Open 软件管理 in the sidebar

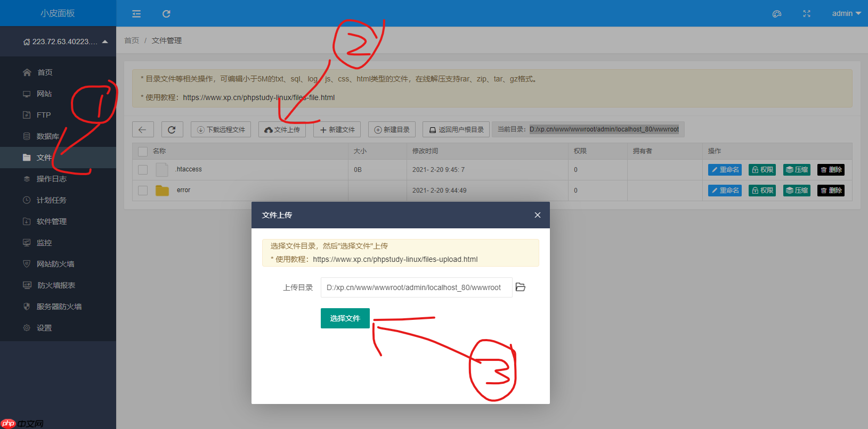click(x=58, y=221)
